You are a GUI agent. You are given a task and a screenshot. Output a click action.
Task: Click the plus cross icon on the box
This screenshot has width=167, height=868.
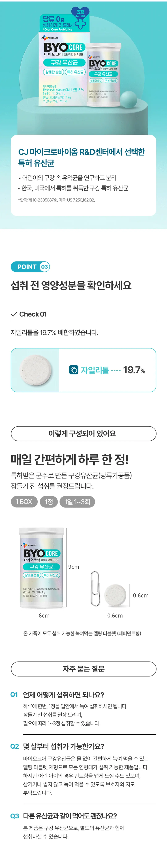80,24
